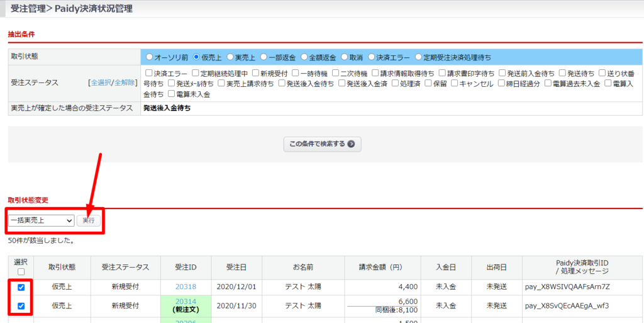Click the 全選択 link
Viewport: 644px width, 323px height.
pyautogui.click(x=101, y=82)
